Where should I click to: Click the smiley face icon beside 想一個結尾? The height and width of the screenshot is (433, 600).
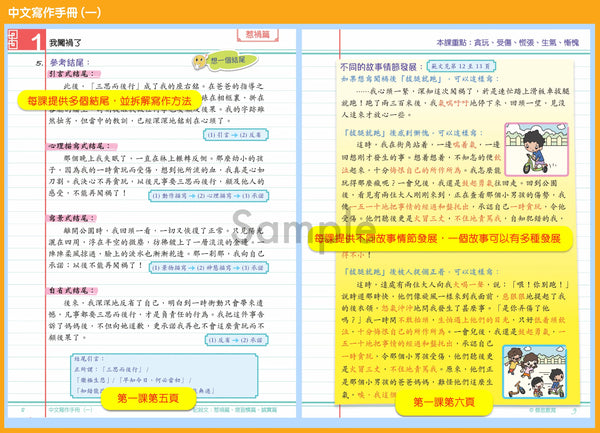199,62
